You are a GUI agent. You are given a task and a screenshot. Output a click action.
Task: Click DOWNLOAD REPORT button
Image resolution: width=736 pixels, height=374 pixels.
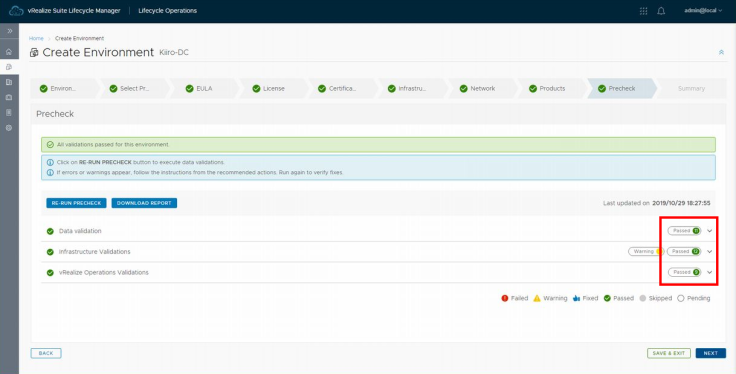[144, 203]
